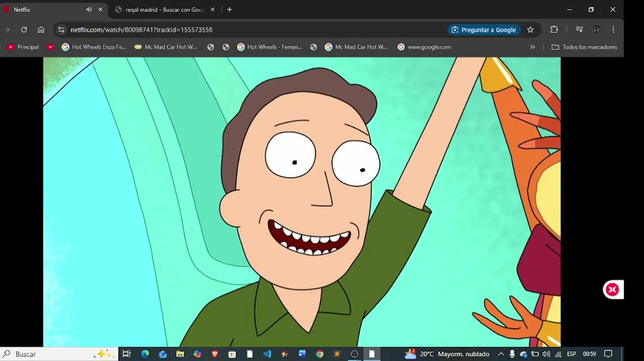Switch to Chrome on taskbar

(x=319, y=354)
